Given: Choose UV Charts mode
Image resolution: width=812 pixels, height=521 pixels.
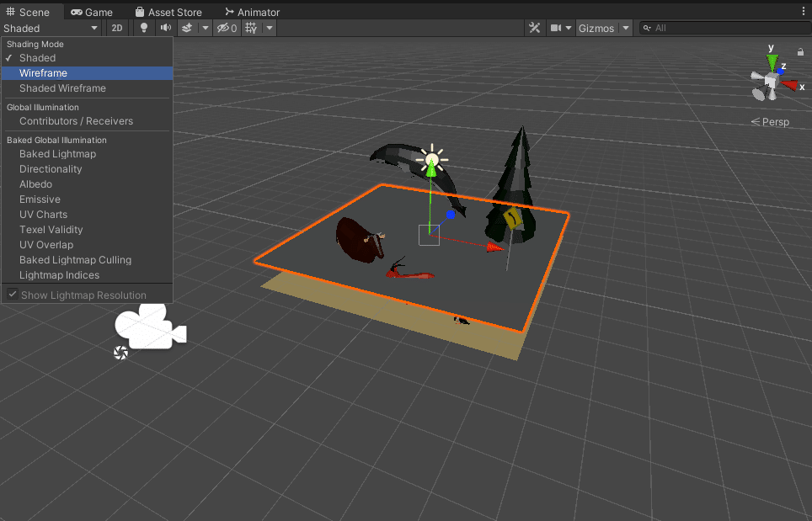Looking at the screenshot, I should 87,214.
